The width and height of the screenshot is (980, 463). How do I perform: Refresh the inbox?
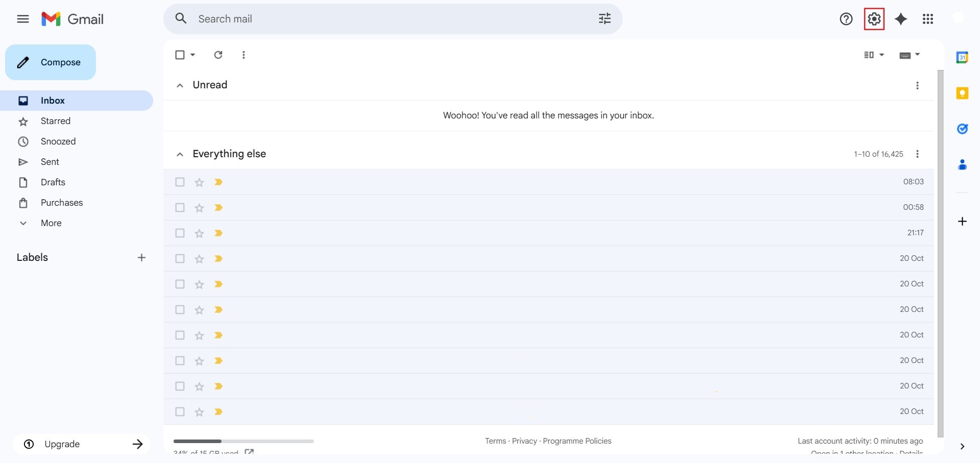218,55
